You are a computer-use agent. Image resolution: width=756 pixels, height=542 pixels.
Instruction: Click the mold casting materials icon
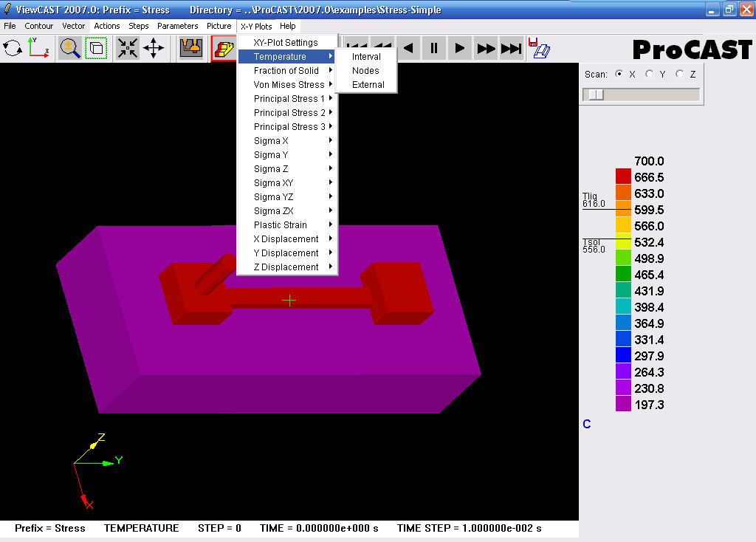pos(191,48)
